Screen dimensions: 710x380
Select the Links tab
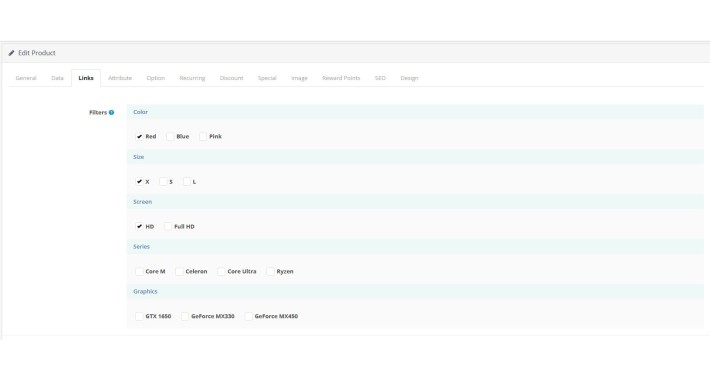coord(86,78)
